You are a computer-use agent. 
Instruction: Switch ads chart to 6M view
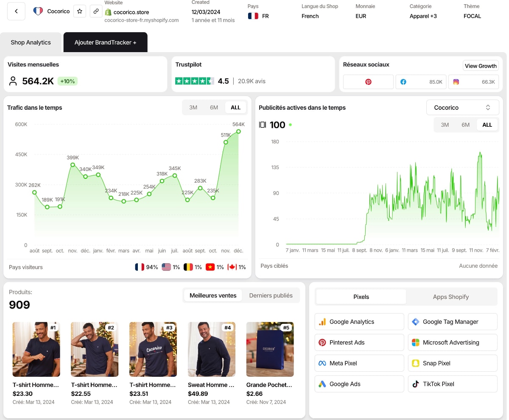pyautogui.click(x=465, y=125)
